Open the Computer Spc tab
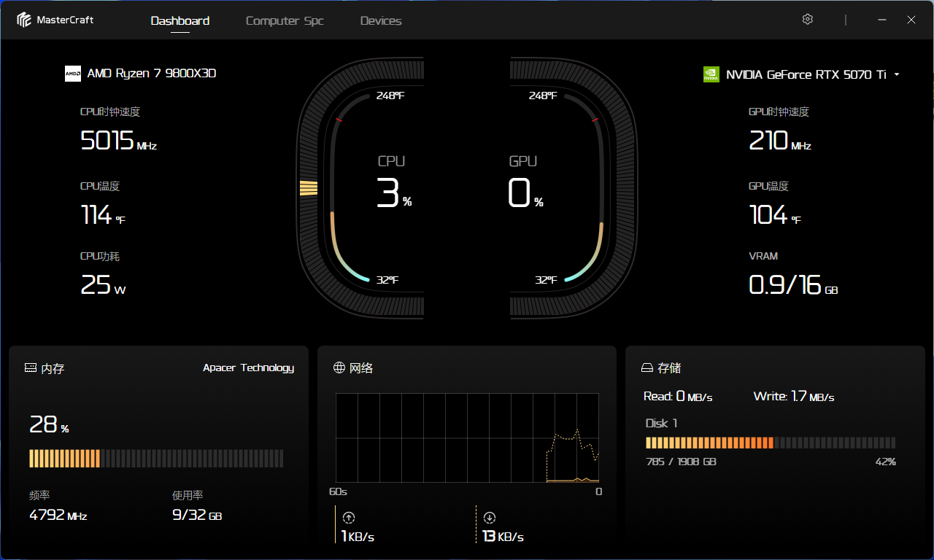The width and height of the screenshot is (934, 560). (285, 20)
